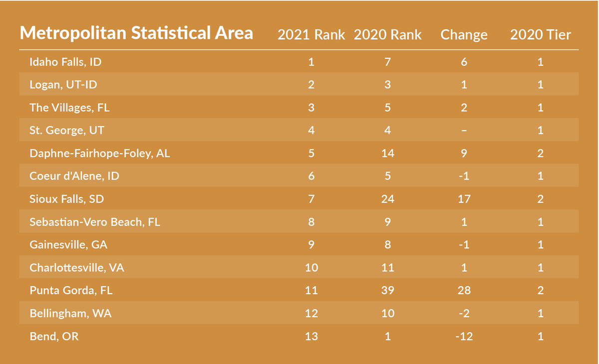
Task: Click the Coeur d'Alene, ID entry
Action: pos(74,176)
